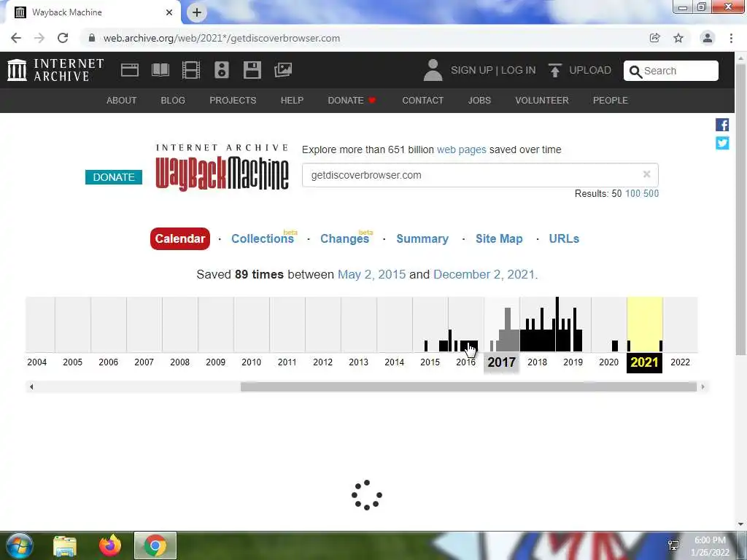747x560 pixels.
Task: Open the Texts book icon
Action: coord(160,70)
